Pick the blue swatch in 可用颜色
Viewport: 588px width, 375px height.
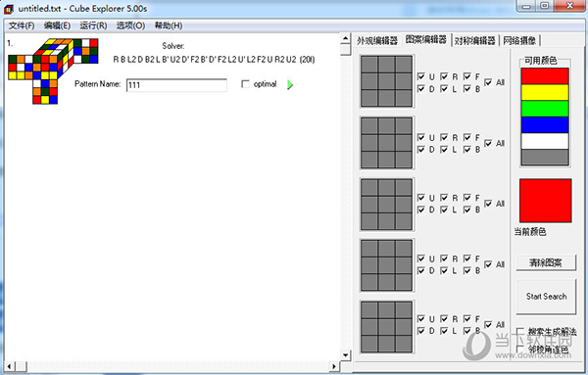[545, 125]
